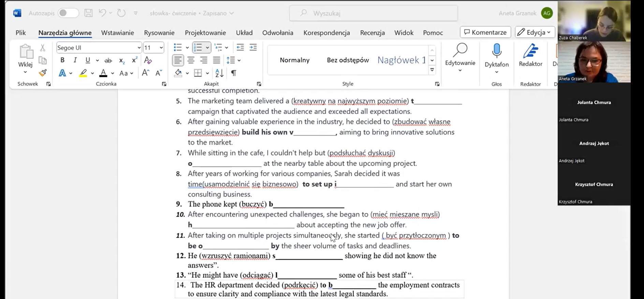The image size is (644, 299).
Task: Toggle the Autozapis autosave switch
Action: point(68,13)
